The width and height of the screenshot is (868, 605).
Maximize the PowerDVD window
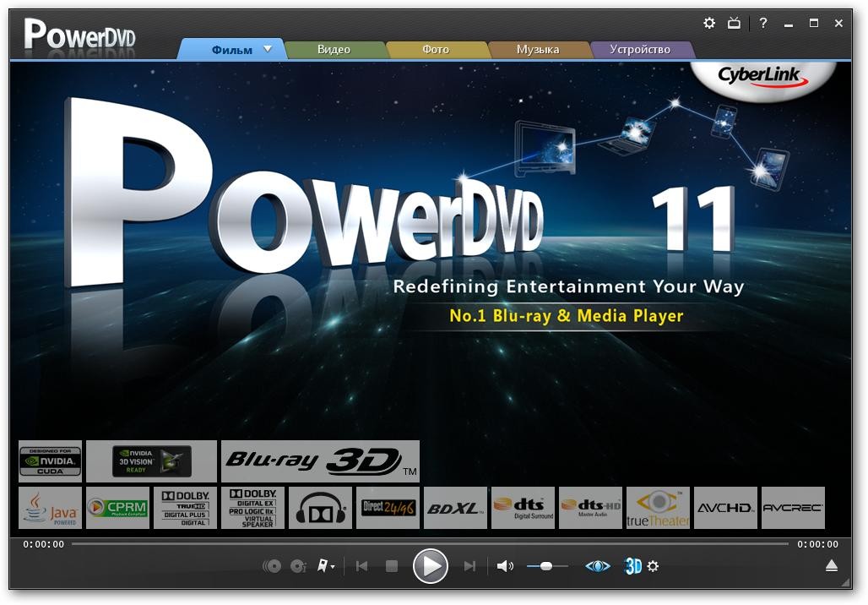[814, 24]
